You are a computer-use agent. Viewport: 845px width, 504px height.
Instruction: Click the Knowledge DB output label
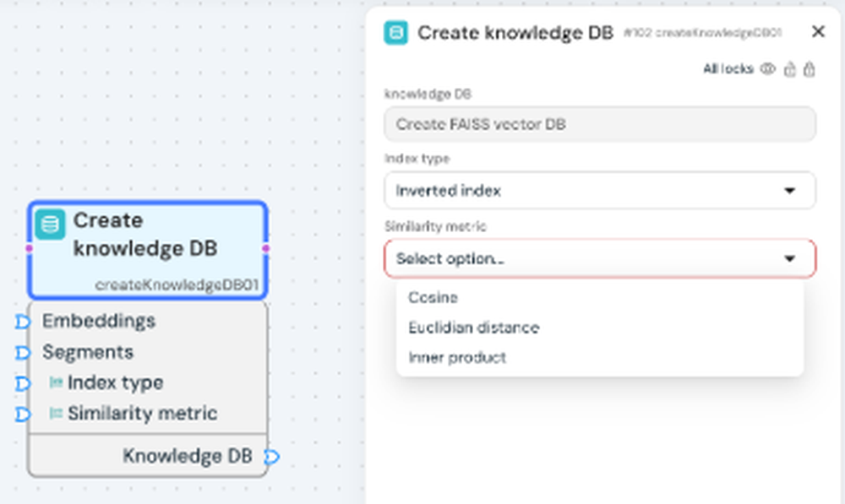[187, 456]
